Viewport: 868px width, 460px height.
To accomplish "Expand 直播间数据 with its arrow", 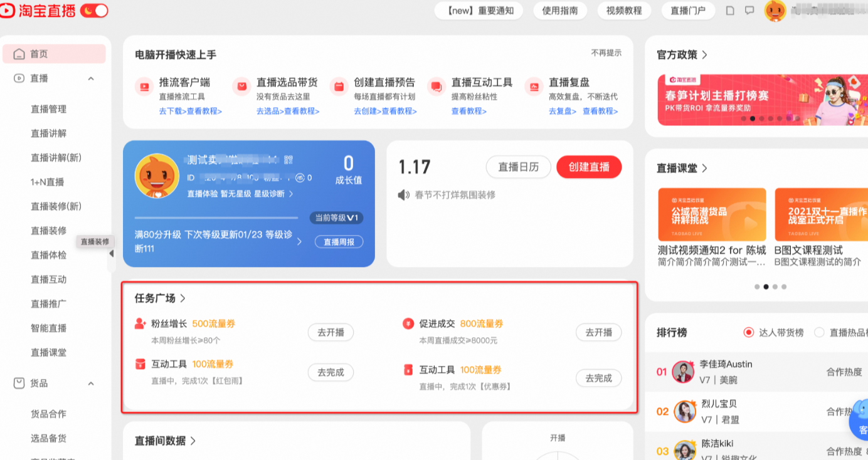I will click(193, 441).
